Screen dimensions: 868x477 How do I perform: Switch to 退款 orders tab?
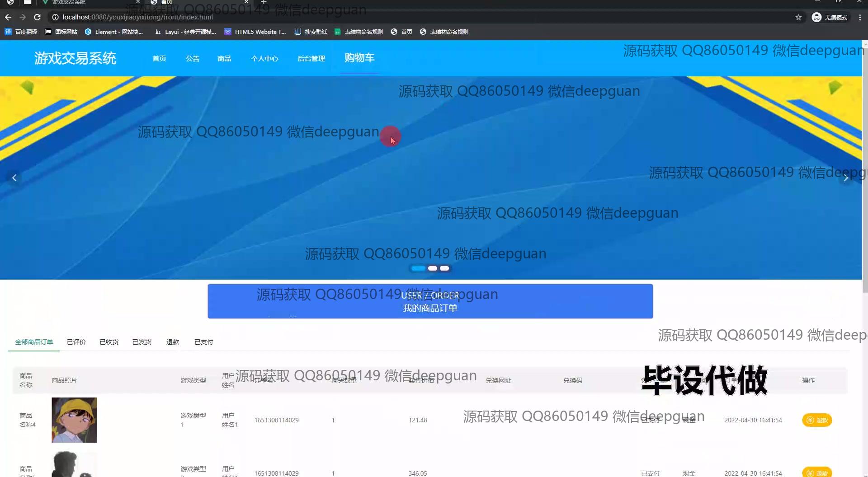coord(173,342)
